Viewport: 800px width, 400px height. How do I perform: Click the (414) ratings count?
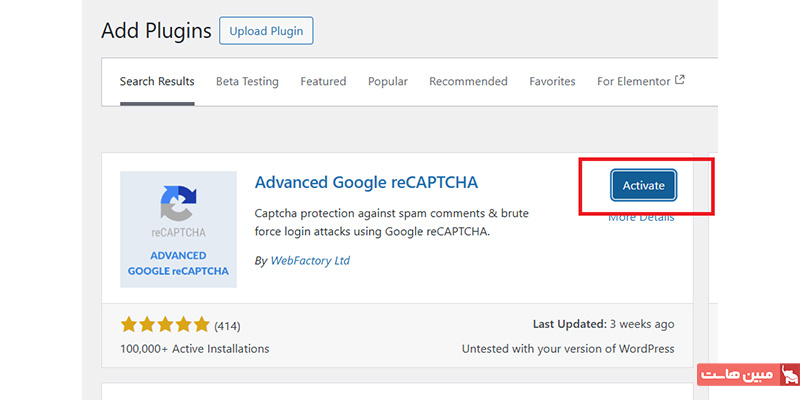click(227, 326)
